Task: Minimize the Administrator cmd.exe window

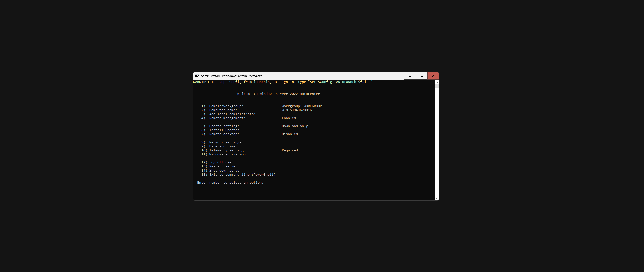Action: [410, 76]
